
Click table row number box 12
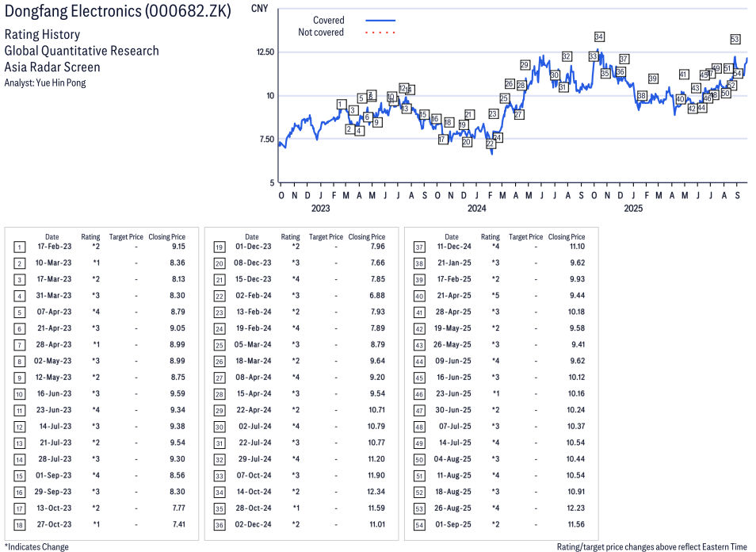(x=19, y=427)
